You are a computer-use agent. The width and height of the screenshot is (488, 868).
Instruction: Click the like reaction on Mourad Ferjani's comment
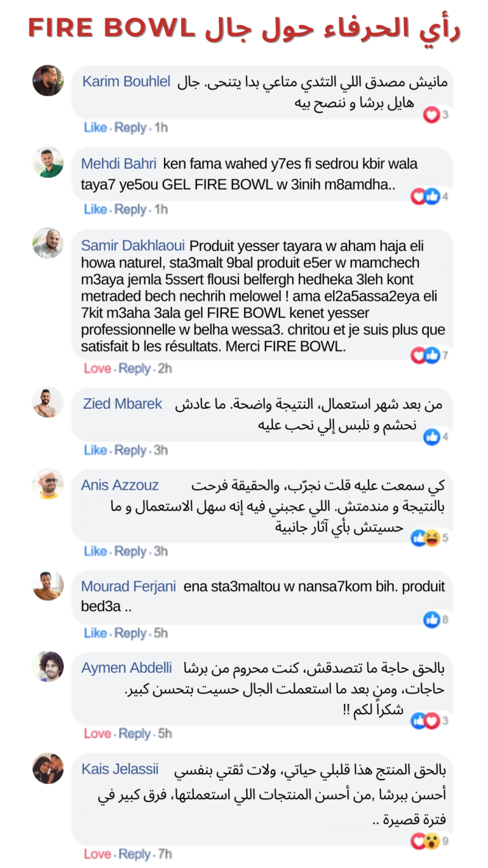[432, 619]
